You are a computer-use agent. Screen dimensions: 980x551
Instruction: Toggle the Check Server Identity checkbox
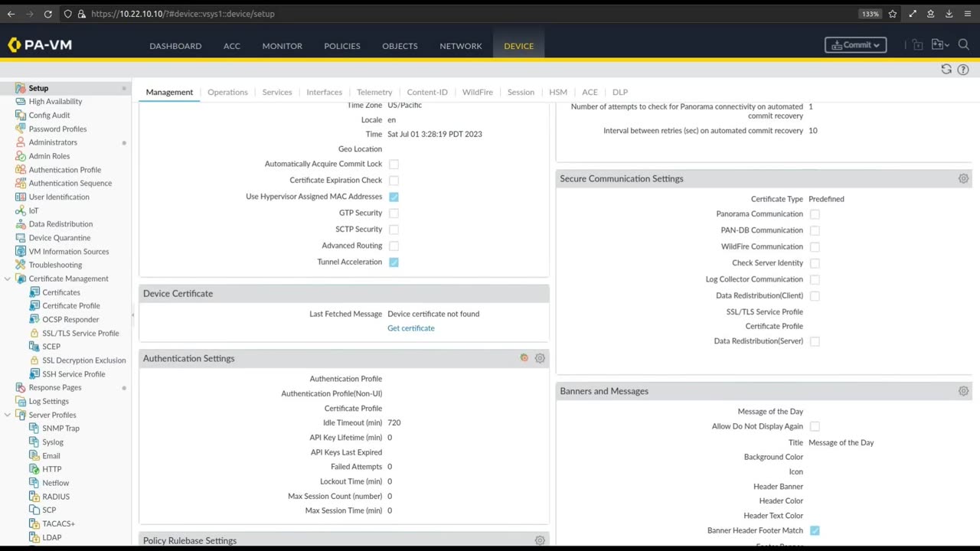(815, 263)
